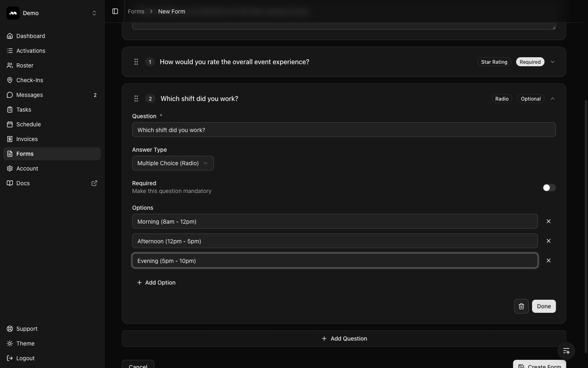Click the Add Option button

156,283
